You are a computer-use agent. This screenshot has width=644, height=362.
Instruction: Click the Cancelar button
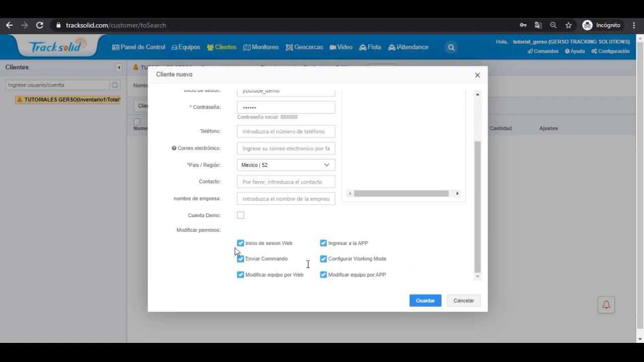[463, 301]
